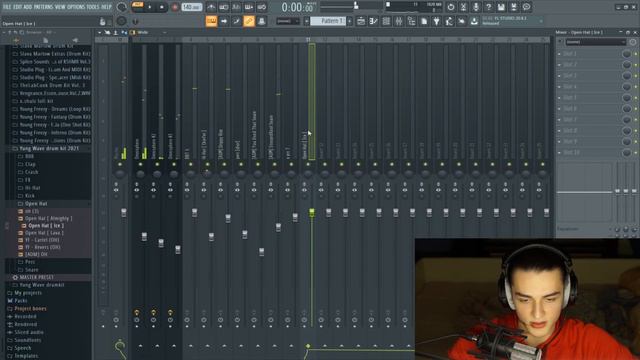Select Open Hat [ Almighty ] sample
The height and width of the screenshot is (360, 640).
[x=48, y=218]
